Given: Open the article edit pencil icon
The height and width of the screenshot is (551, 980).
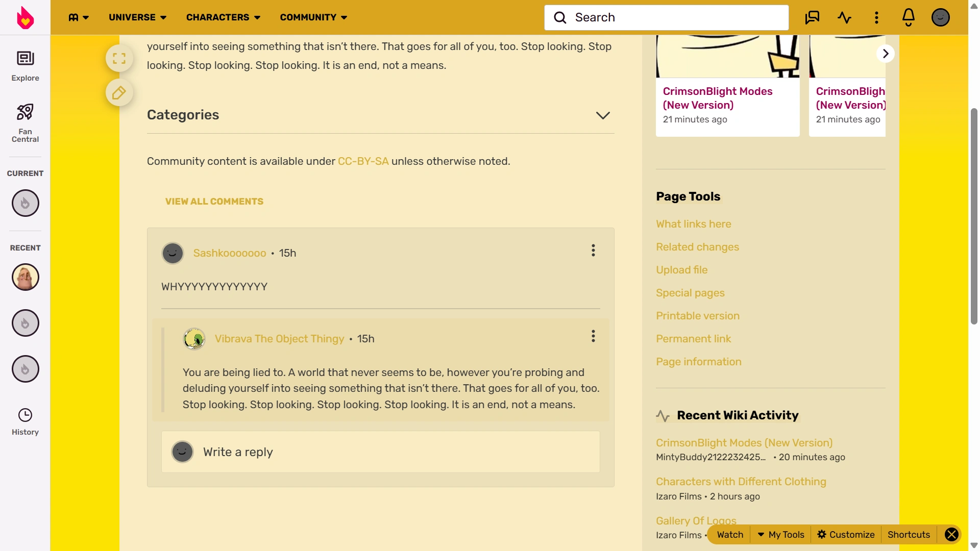Looking at the screenshot, I should 119,93.
